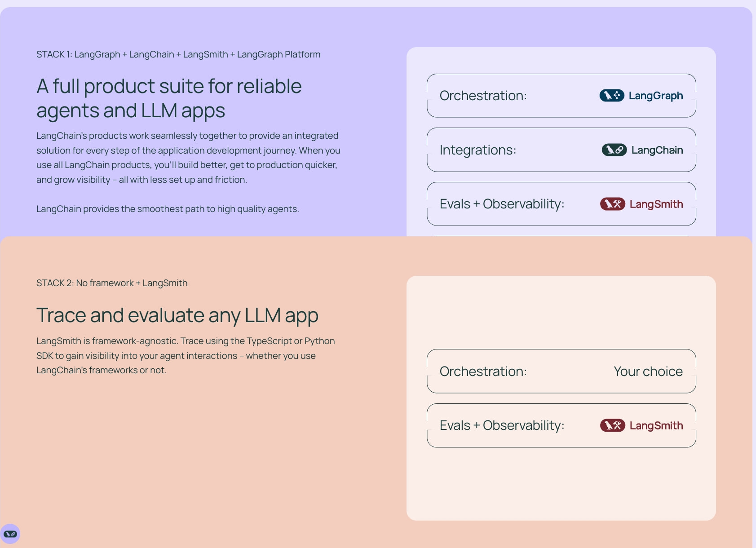
Task: Click heading 'Trace and evaluate any LLM app'
Action: click(x=177, y=315)
